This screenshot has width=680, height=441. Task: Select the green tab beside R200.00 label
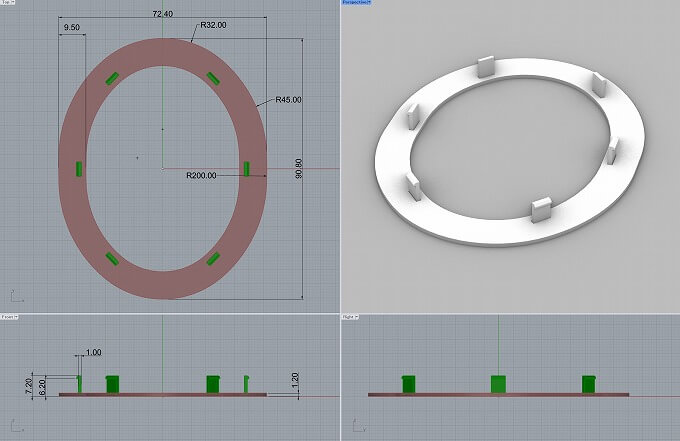(x=246, y=168)
